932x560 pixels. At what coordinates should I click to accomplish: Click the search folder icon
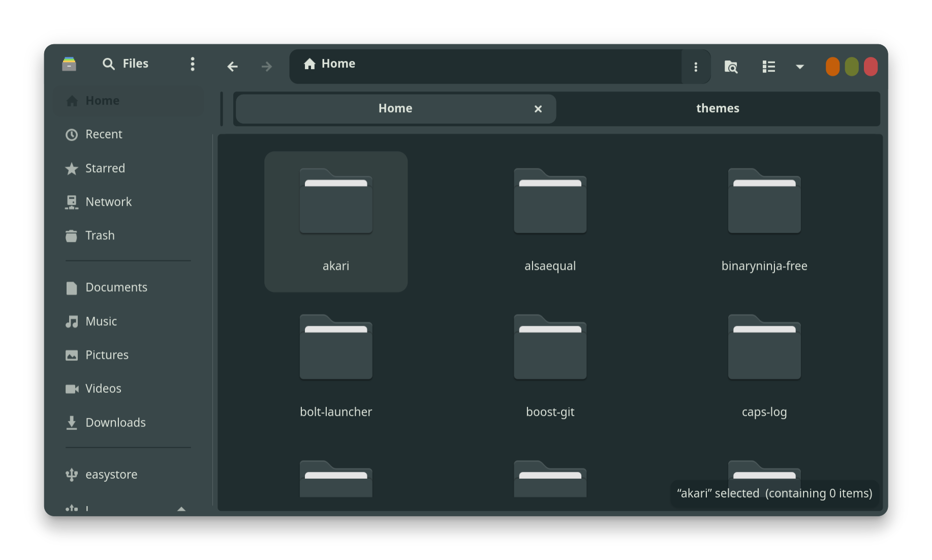coord(731,67)
